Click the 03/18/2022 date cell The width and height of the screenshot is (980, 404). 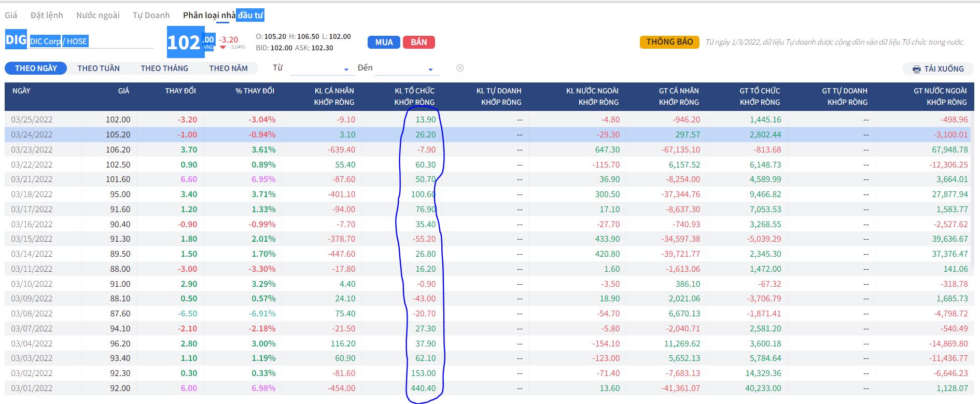32,194
